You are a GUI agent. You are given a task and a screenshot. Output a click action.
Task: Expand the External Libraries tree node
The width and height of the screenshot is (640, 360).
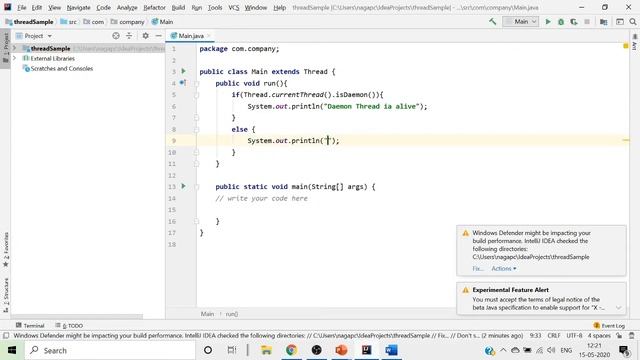15,58
